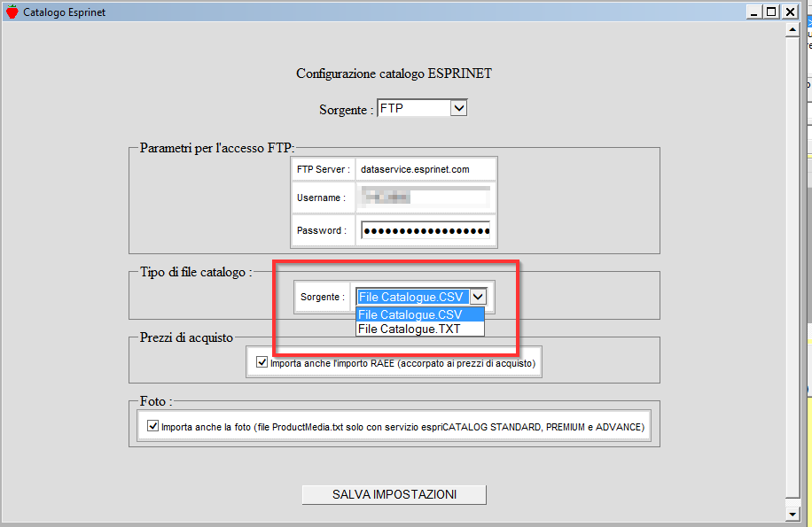Click the 'Parametri per l'accesso FTP:' label
The width and height of the screenshot is (812, 527).
point(217,148)
